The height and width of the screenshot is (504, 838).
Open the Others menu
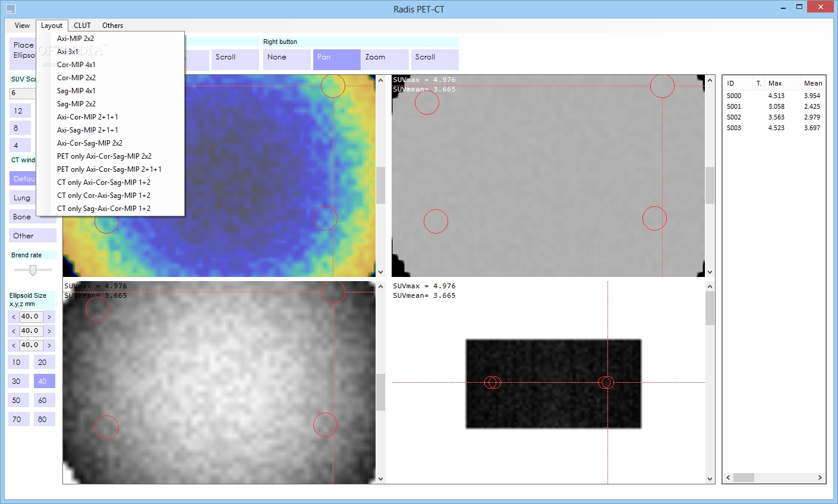pos(112,26)
